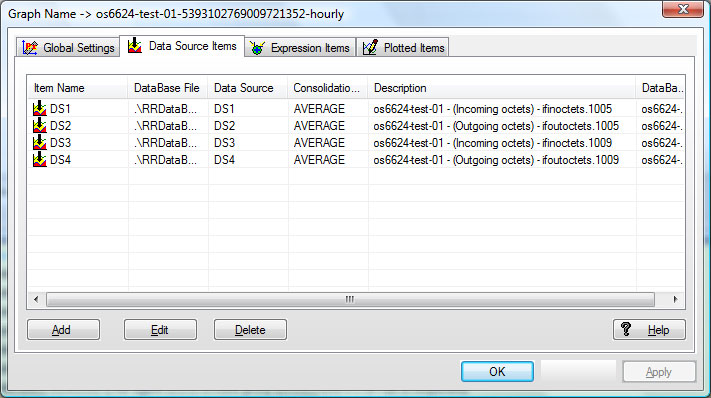
Task: Click the Description column header
Action: [x=502, y=87]
